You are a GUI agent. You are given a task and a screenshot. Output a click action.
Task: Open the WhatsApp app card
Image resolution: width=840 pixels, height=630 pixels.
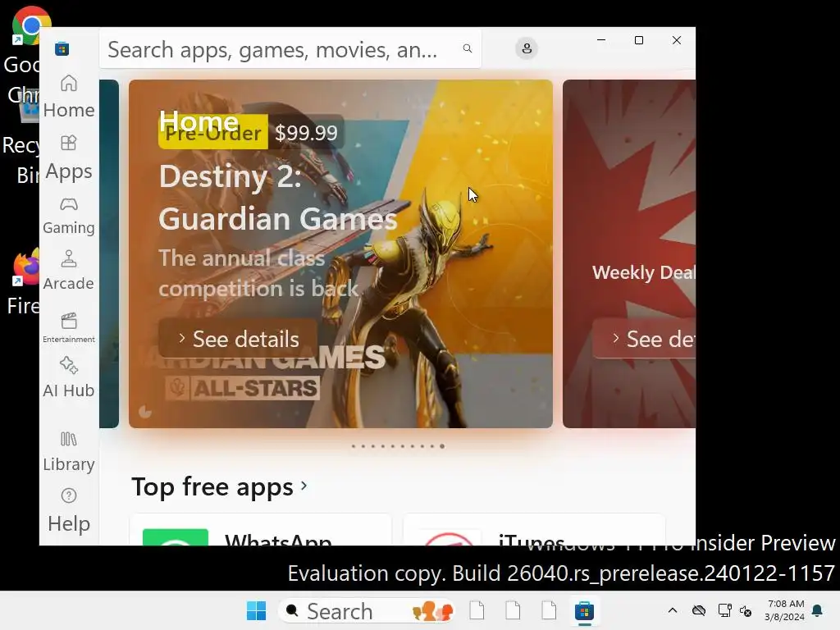pyautogui.click(x=260, y=529)
